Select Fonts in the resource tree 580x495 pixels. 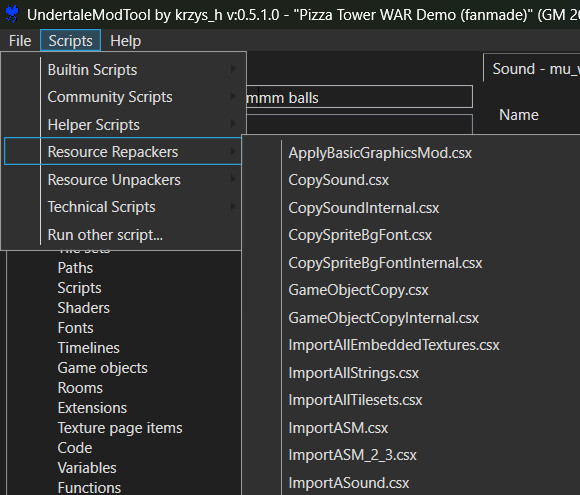75,328
